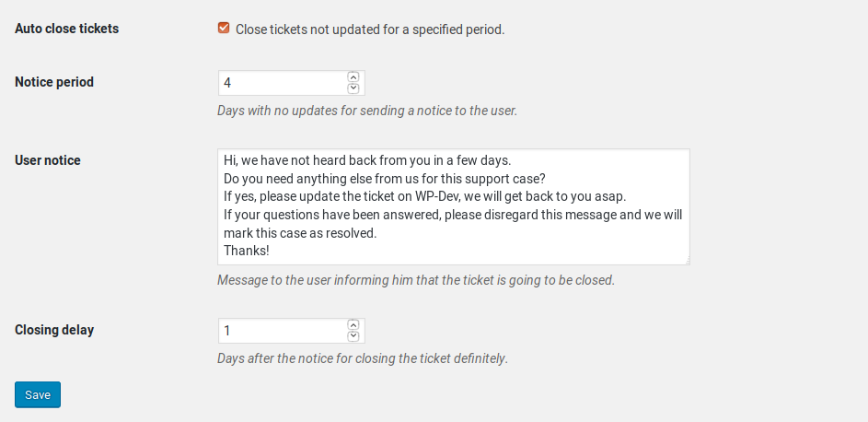Click the 'Auto close tickets' setting label

(x=67, y=29)
